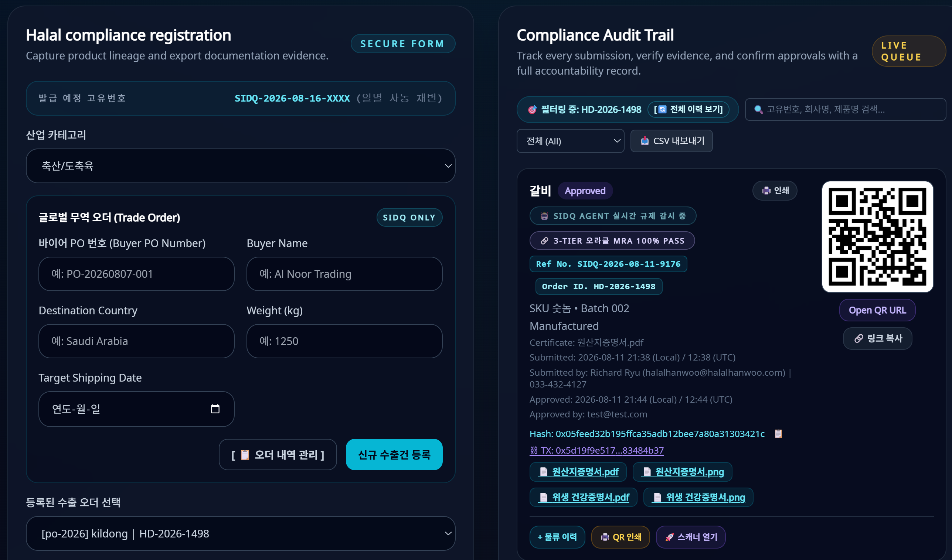Focus the Buyer PO Number input field
The height and width of the screenshot is (560, 952).
point(136,274)
